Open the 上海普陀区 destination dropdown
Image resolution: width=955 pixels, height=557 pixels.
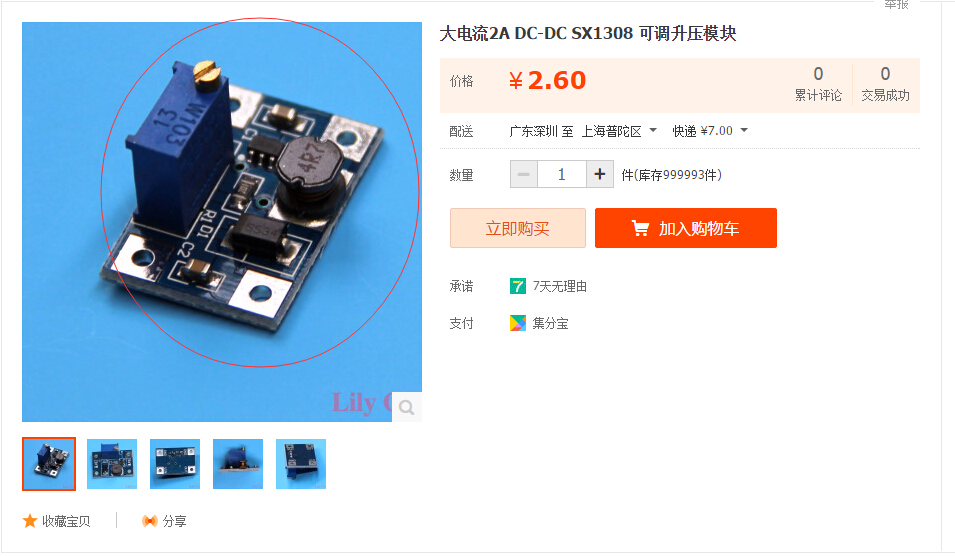click(x=619, y=131)
